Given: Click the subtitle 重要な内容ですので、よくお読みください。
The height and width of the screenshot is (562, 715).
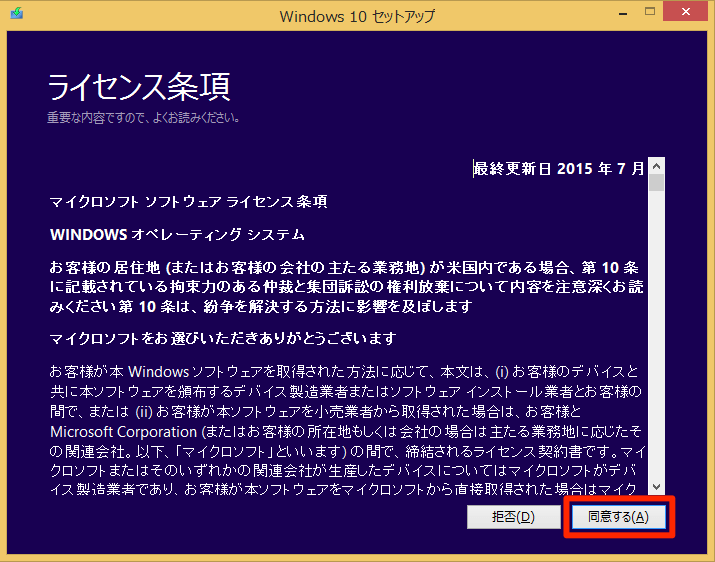Looking at the screenshot, I should [143, 118].
